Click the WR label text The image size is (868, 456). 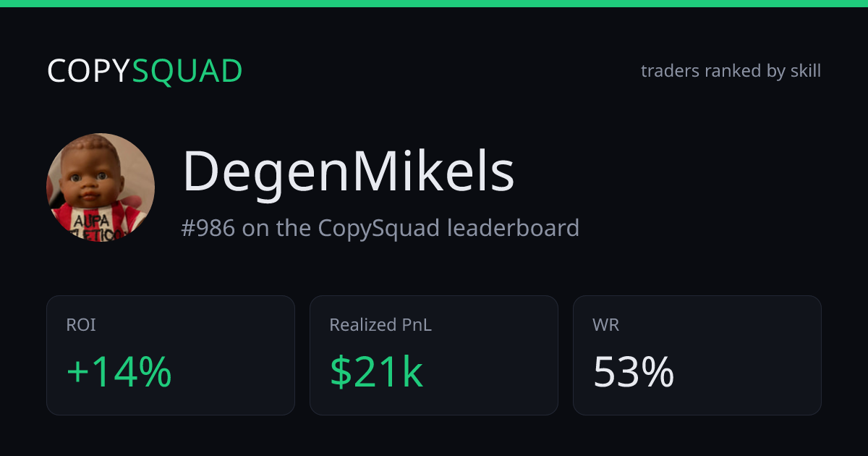(x=605, y=326)
